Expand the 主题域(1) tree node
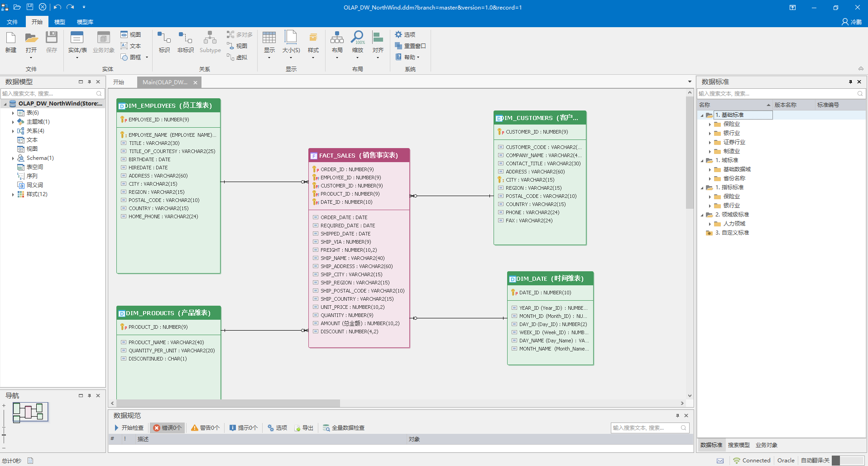 [x=13, y=122]
